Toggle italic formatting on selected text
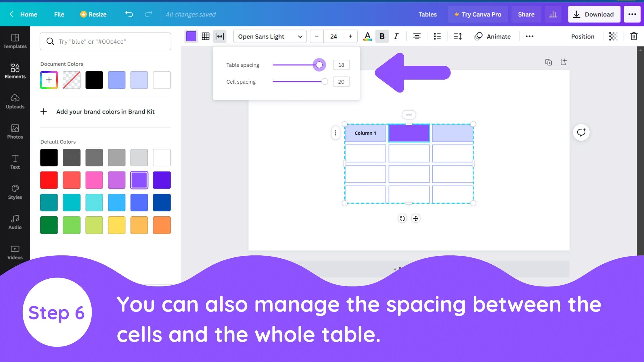644x362 pixels. [396, 36]
